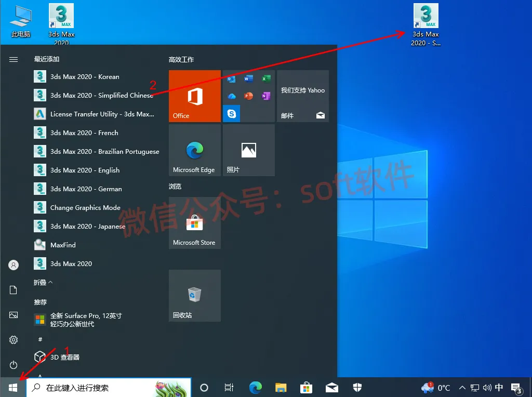Viewport: 532px width, 397px height.
Task: Open the Skype icon in Office apps tile
Action: (231, 113)
